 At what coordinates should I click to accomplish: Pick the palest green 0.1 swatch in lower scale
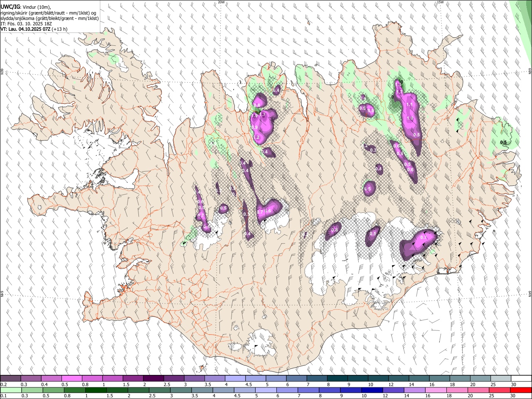11,390
